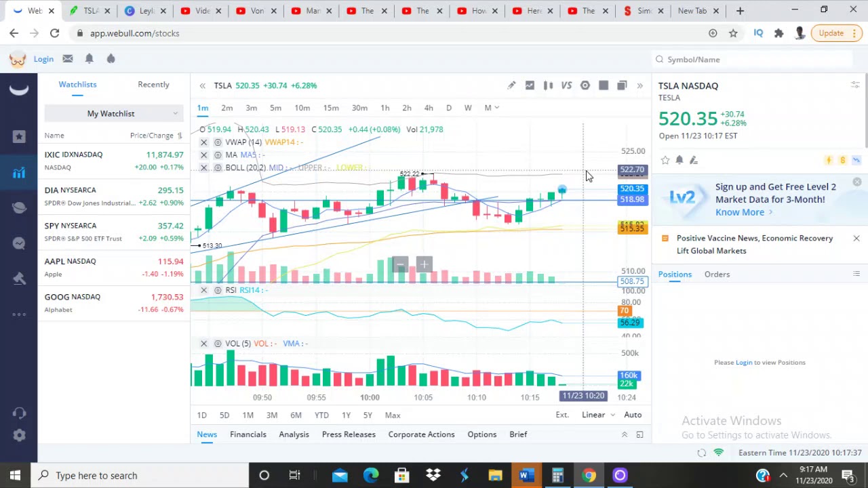
Task: Click the blue trend badge icon
Action: [x=856, y=160]
